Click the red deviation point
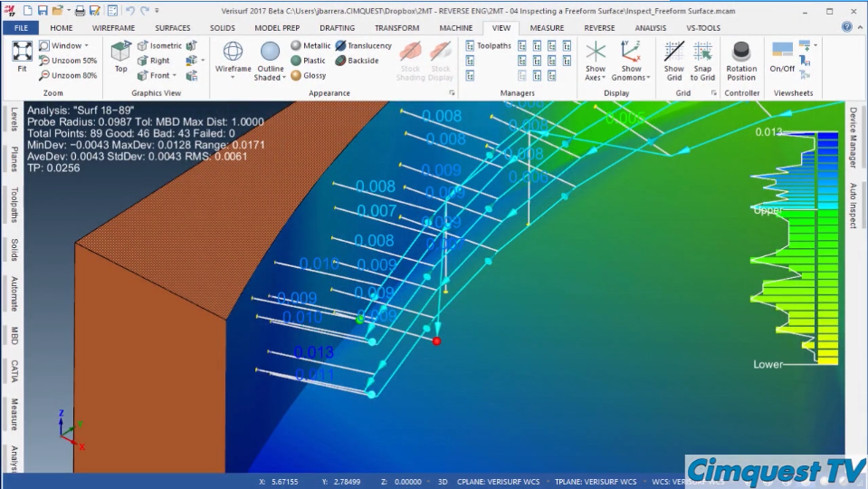This screenshot has height=489, width=868. 437,341
